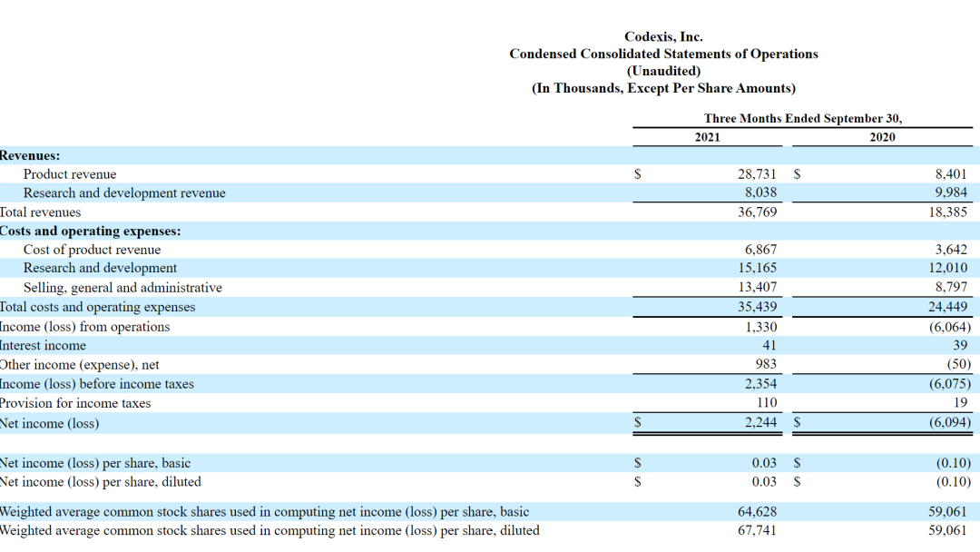Screen dimensions: 980x552
Task: Click 'Net income (loss) per share, diluted' label
Action: (x=100, y=483)
